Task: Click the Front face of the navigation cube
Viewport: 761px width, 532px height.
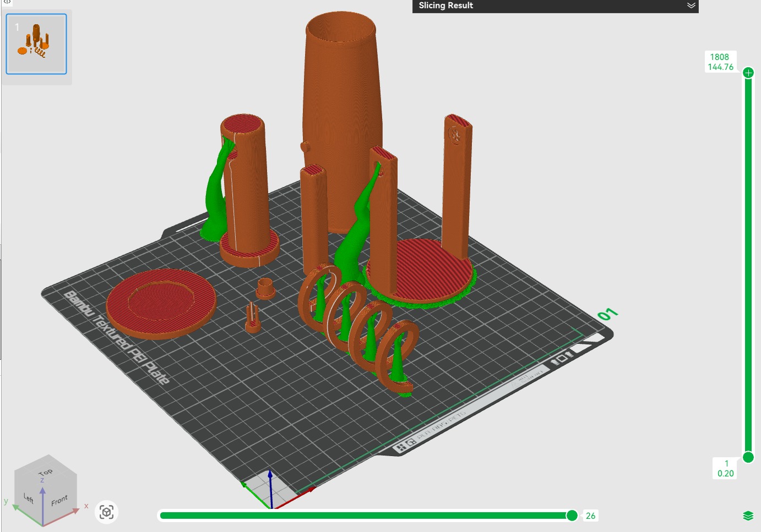Action: pyautogui.click(x=59, y=500)
